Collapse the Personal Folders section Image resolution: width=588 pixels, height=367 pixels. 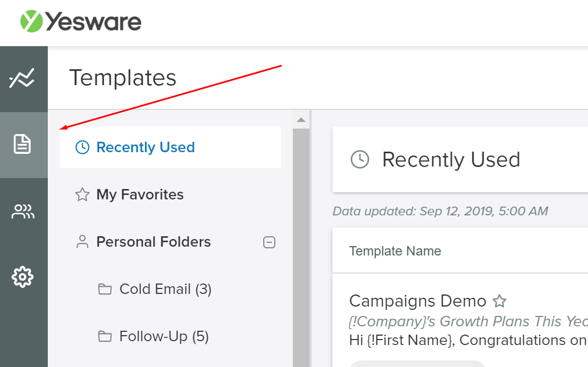point(269,242)
